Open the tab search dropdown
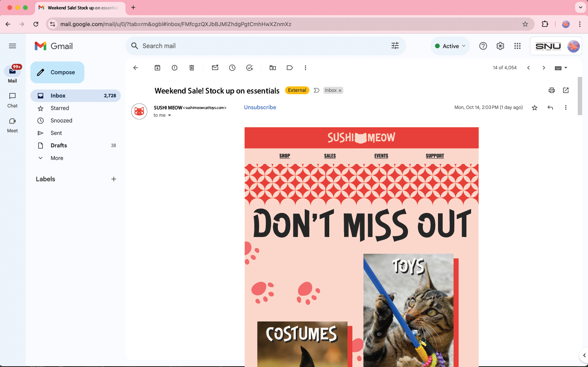 580,7
